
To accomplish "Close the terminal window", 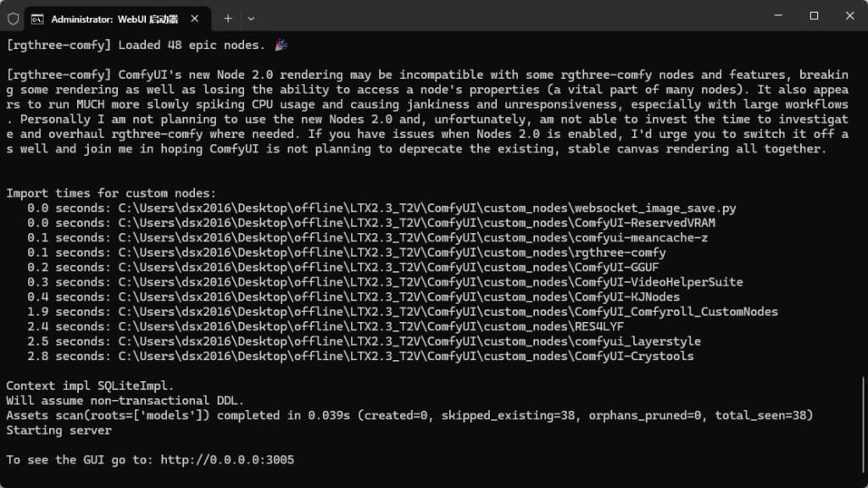I will click(849, 16).
